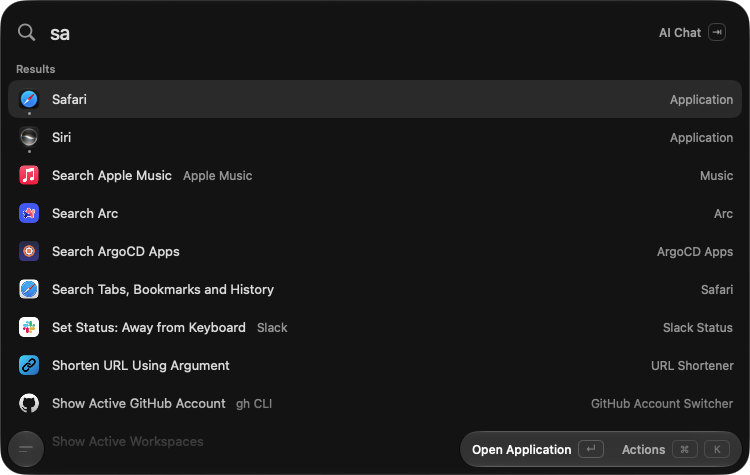The image size is (750, 475).
Task: Select the Shorten URL Using Argument title
Action: click(141, 365)
